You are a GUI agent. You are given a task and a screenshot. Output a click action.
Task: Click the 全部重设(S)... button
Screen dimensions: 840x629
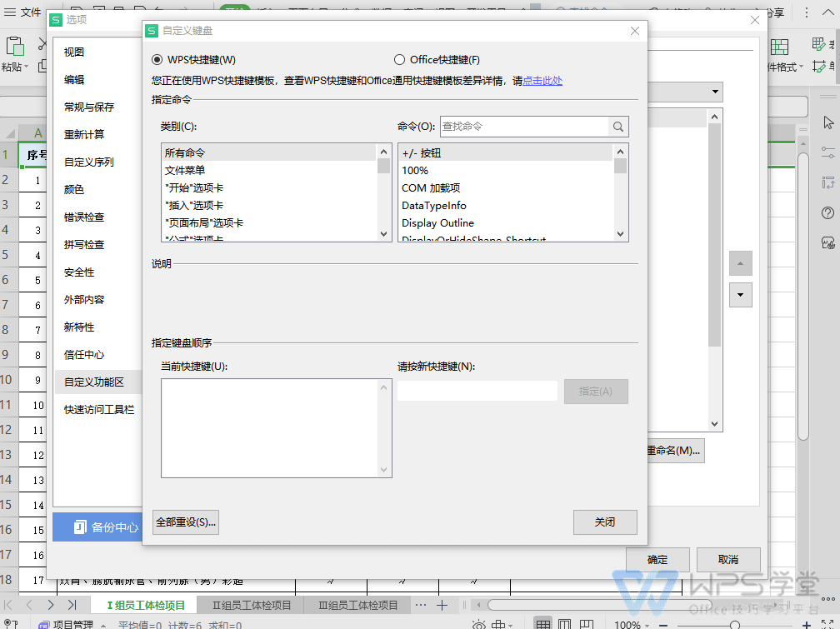pyautogui.click(x=186, y=522)
